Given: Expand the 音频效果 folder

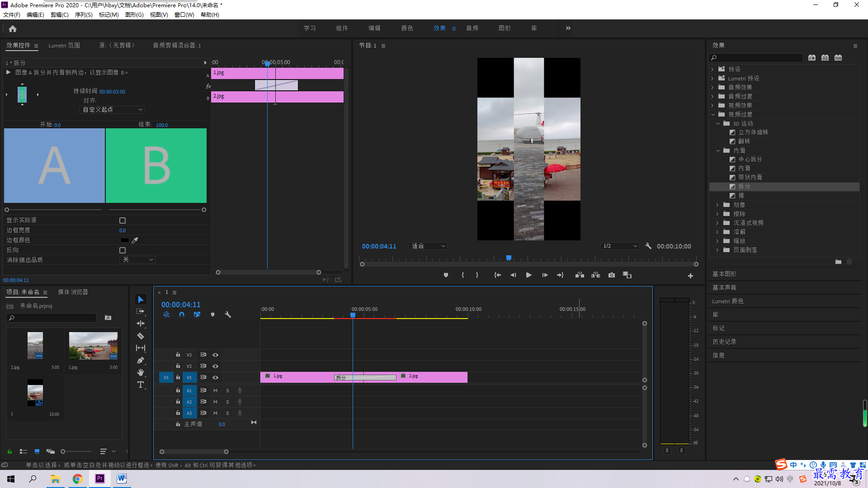Looking at the screenshot, I should pos(712,87).
